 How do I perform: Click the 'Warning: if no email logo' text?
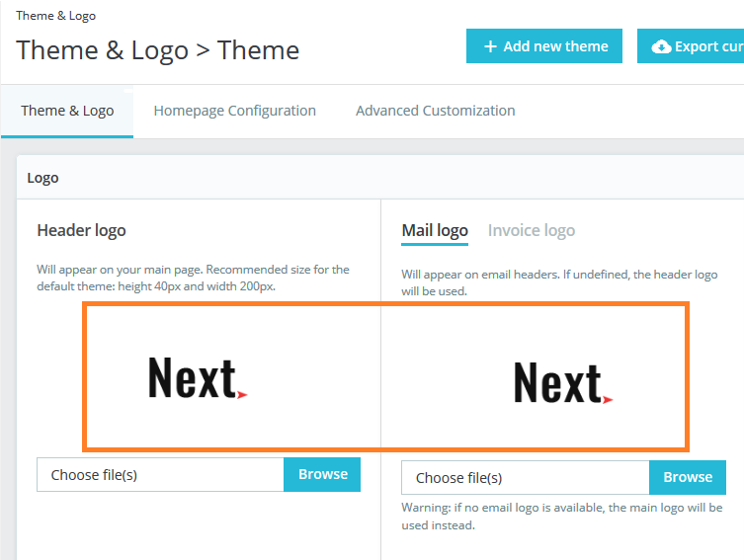click(x=562, y=517)
